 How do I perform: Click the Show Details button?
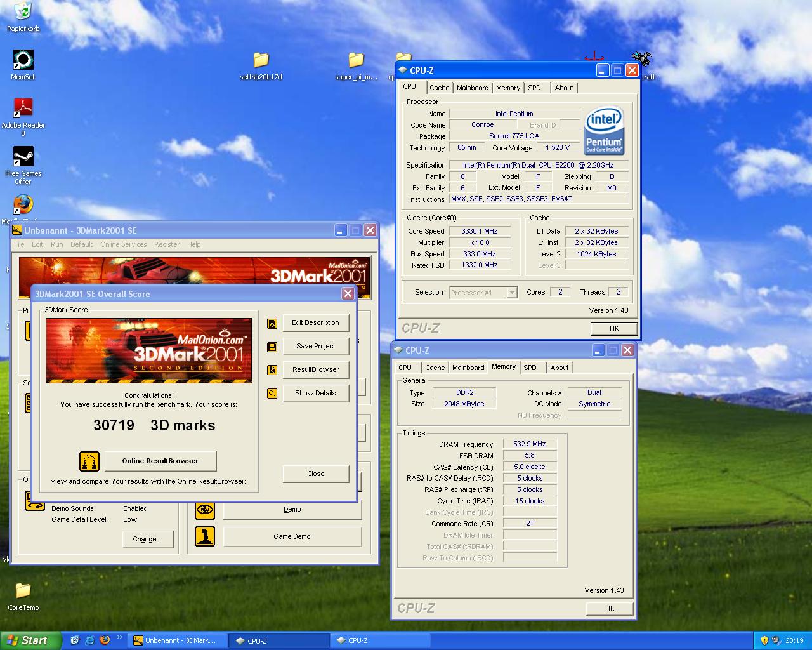pos(315,394)
